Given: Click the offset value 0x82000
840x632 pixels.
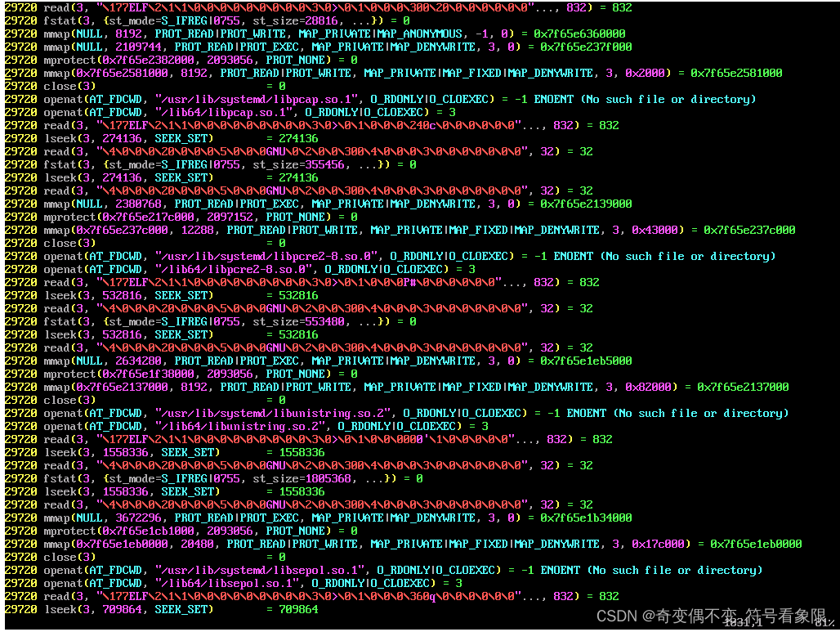Looking at the screenshot, I should point(648,387).
